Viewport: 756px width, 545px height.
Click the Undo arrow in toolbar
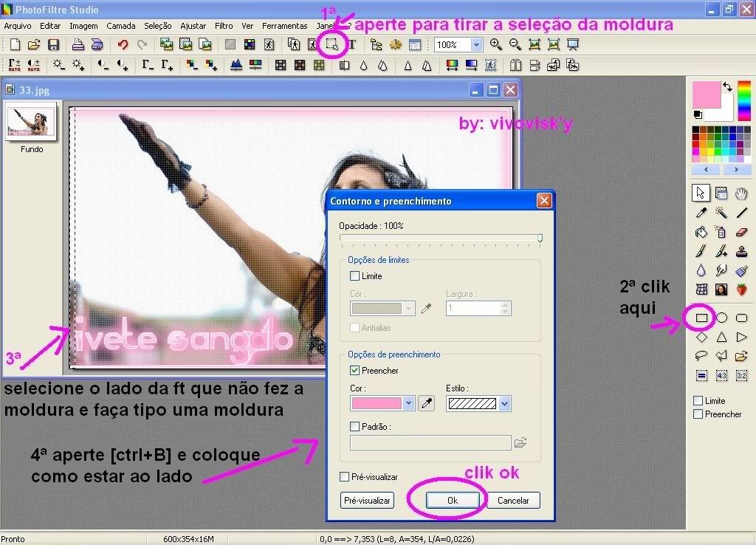coord(123,45)
